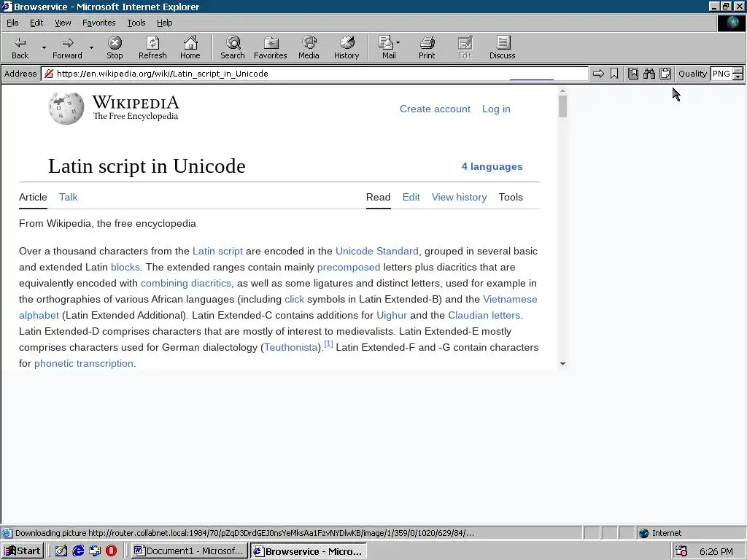The height and width of the screenshot is (560, 747).
Task: Follow the Claudian letters link
Action: point(484,315)
